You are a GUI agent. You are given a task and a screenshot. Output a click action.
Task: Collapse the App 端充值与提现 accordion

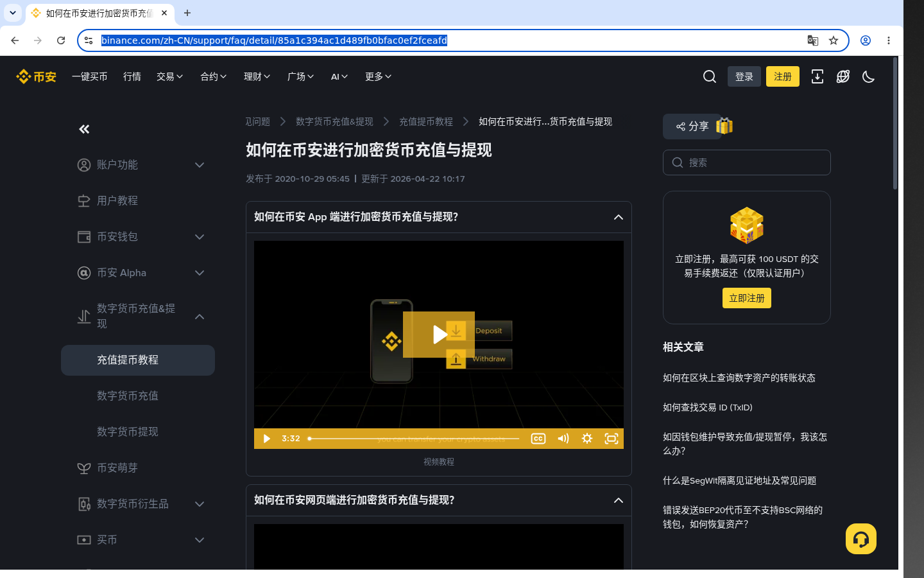point(439,217)
